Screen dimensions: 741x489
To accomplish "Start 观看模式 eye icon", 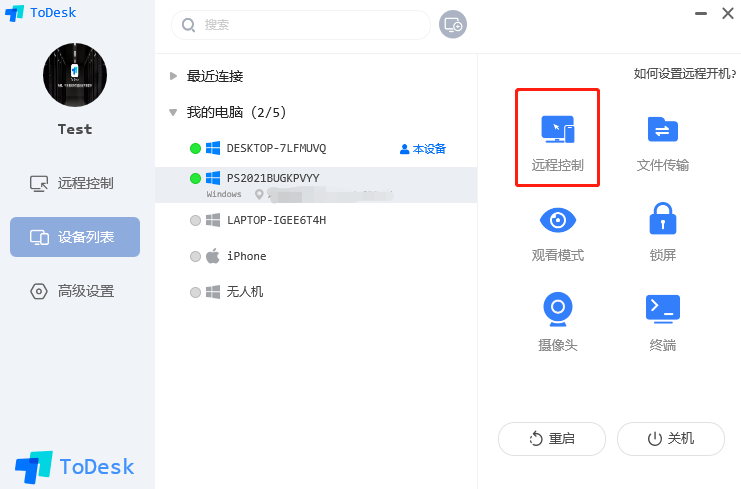I will click(x=558, y=220).
